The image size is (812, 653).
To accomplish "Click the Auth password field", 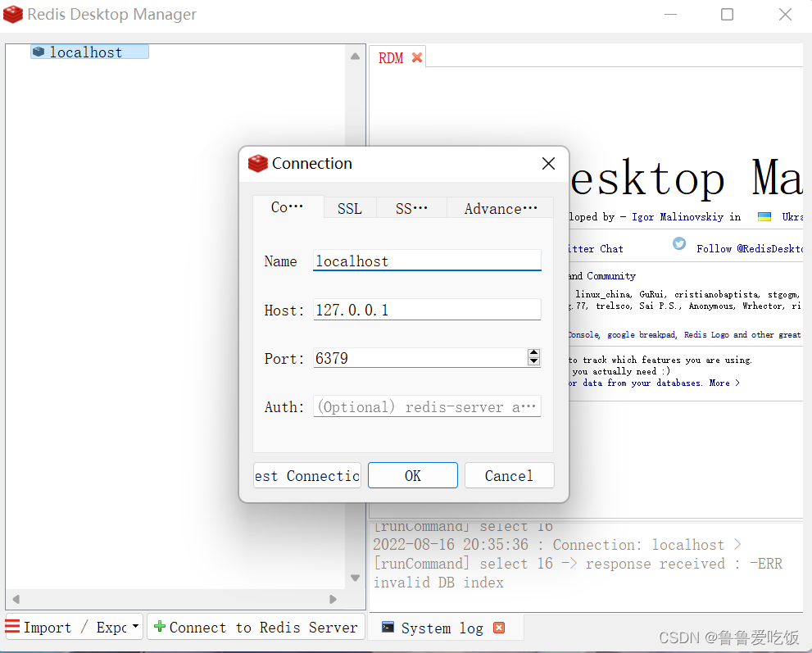I will pyautogui.click(x=427, y=406).
